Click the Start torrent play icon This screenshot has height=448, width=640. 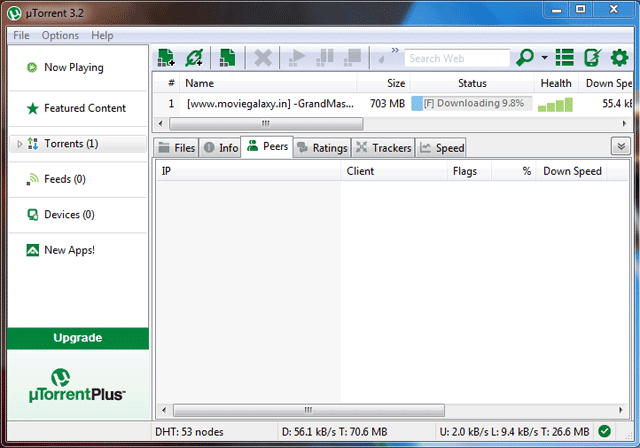[x=297, y=58]
